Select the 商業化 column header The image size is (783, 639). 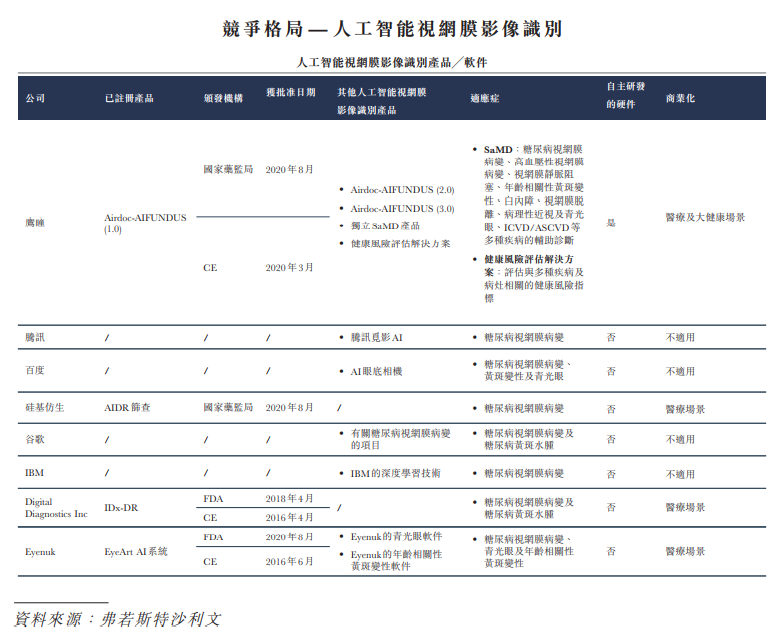tap(680, 98)
